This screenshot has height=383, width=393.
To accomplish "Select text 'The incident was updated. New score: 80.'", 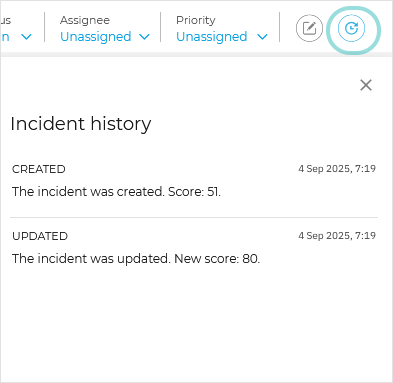I will [x=136, y=259].
